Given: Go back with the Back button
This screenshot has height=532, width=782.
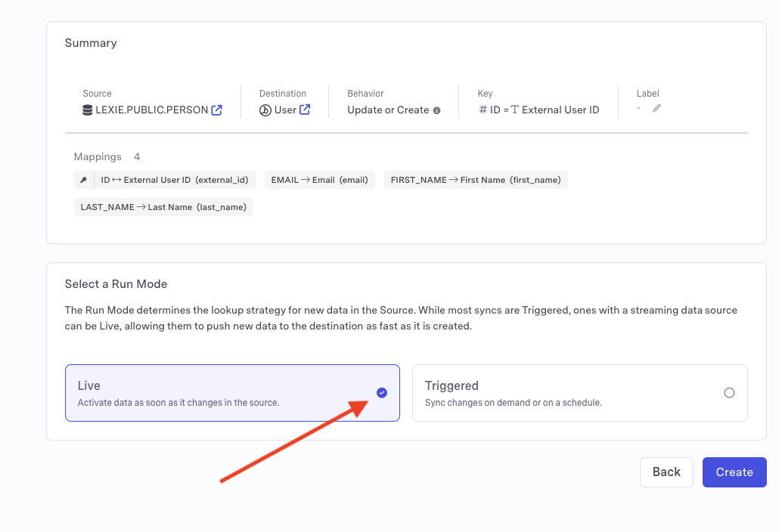Looking at the screenshot, I should point(666,472).
